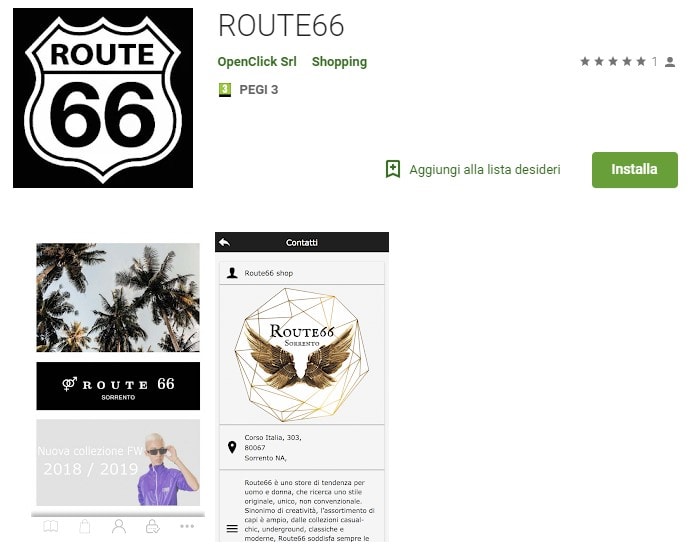The height and width of the screenshot is (550, 700).
Task: Open the five-star rating display
Action: (613, 61)
